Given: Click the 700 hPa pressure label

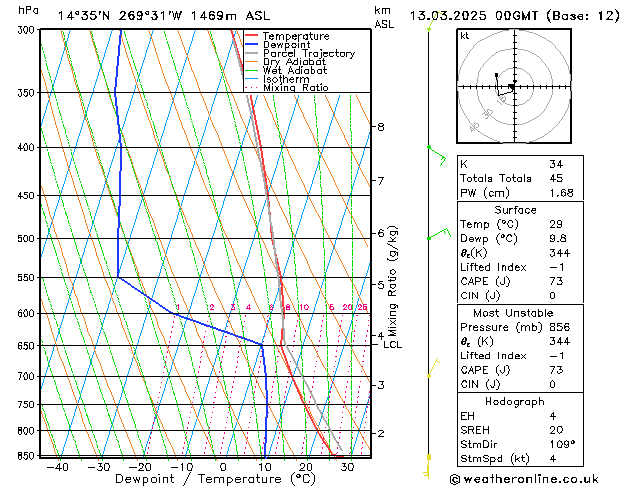Looking at the screenshot, I should tap(26, 376).
